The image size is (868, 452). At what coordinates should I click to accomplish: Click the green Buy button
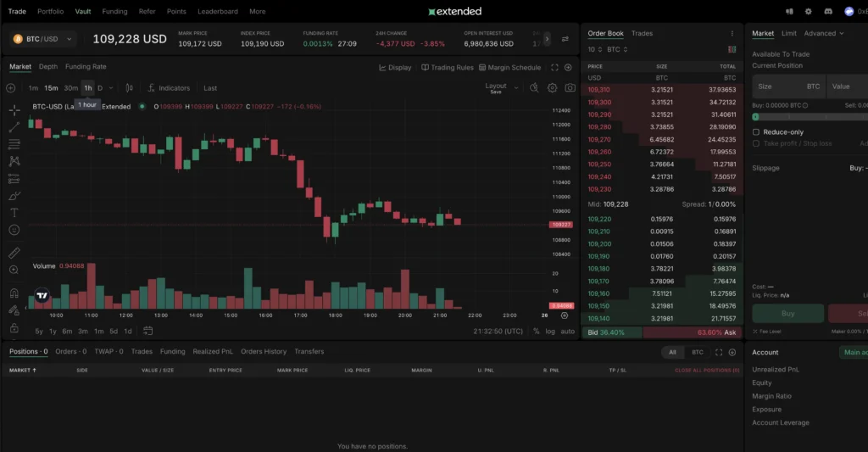tap(787, 314)
